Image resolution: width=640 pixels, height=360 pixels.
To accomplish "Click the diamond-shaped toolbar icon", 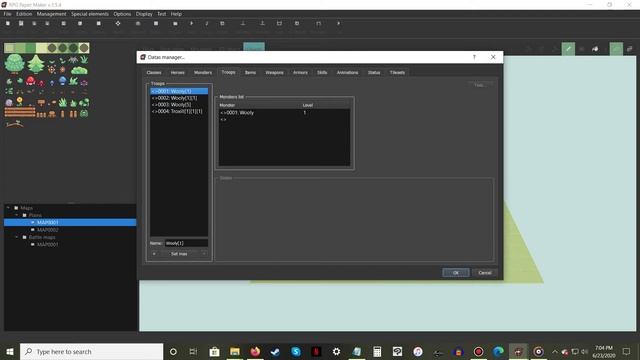I will [x=118, y=24].
